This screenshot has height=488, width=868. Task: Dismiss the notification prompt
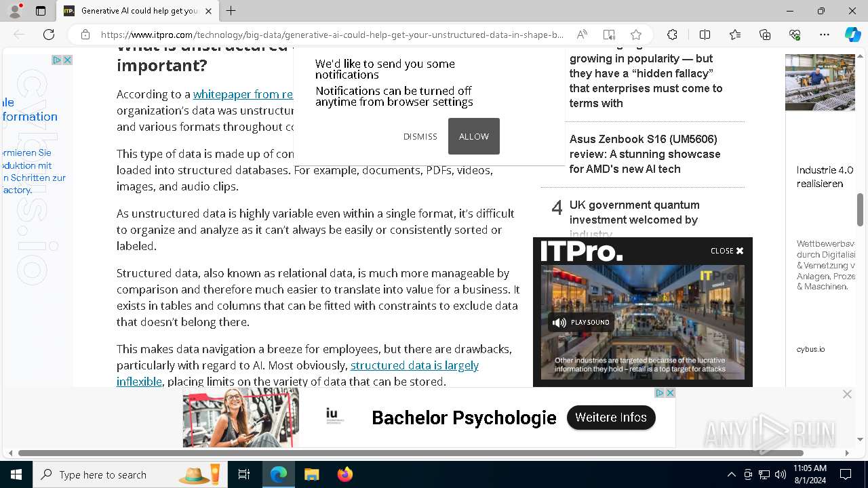click(420, 136)
